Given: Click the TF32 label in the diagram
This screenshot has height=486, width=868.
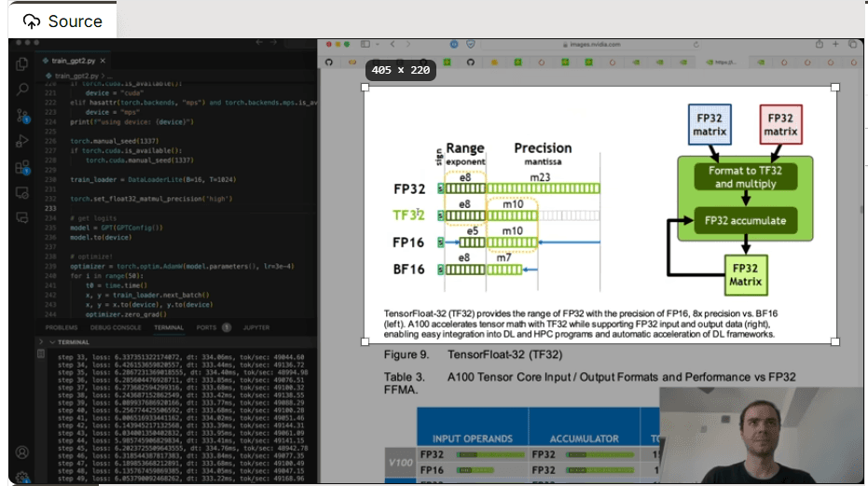Looking at the screenshot, I should 408,215.
